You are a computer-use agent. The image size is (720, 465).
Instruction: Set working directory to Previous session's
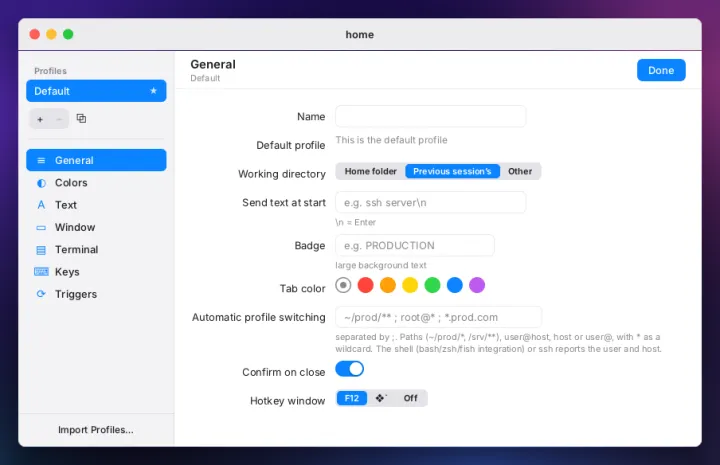[452, 171]
